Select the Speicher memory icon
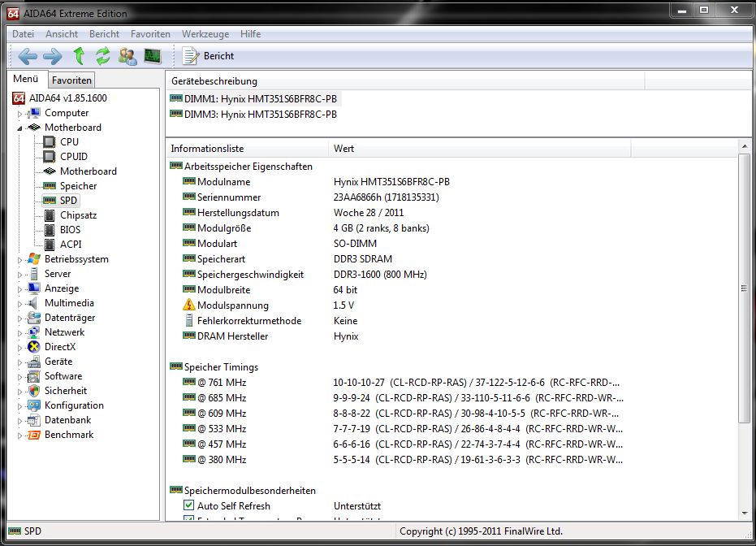This screenshot has width=756, height=546. click(x=50, y=186)
